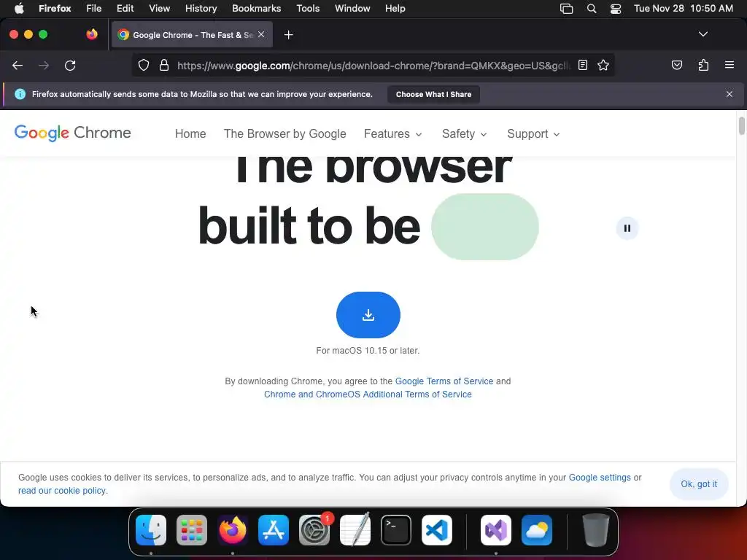Viewport: 747px width, 560px height.
Task: Expand the Support dropdown
Action: [533, 134]
